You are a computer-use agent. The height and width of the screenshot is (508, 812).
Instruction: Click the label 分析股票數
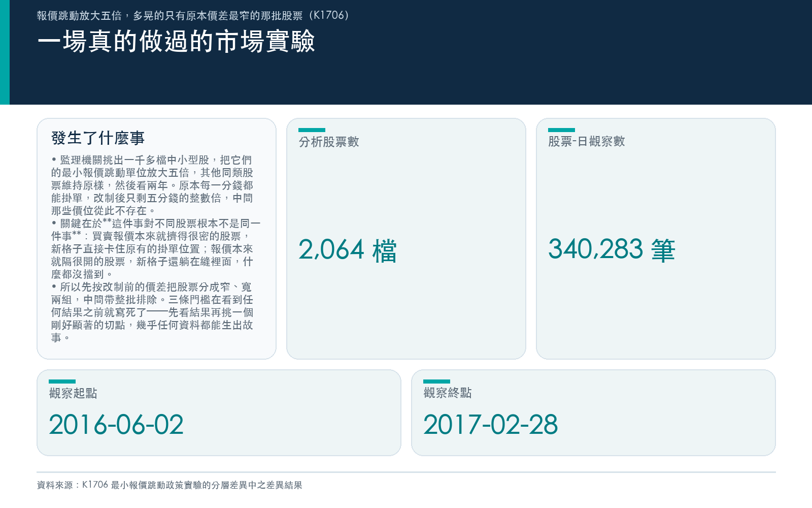[x=329, y=142]
